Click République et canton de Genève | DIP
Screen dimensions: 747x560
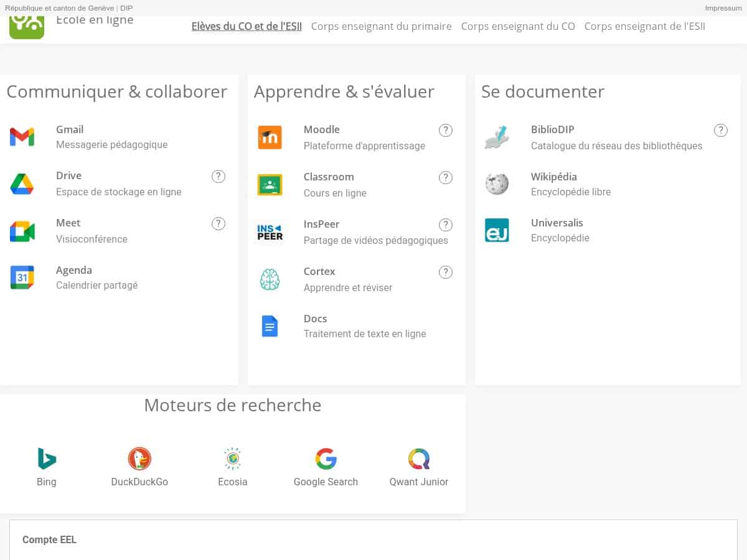[x=68, y=8]
